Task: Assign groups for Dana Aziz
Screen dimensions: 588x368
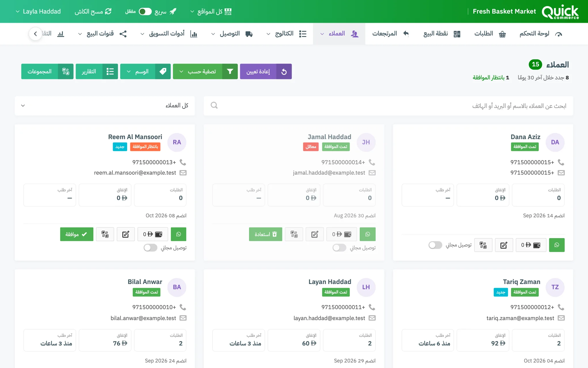Action: 483,245
